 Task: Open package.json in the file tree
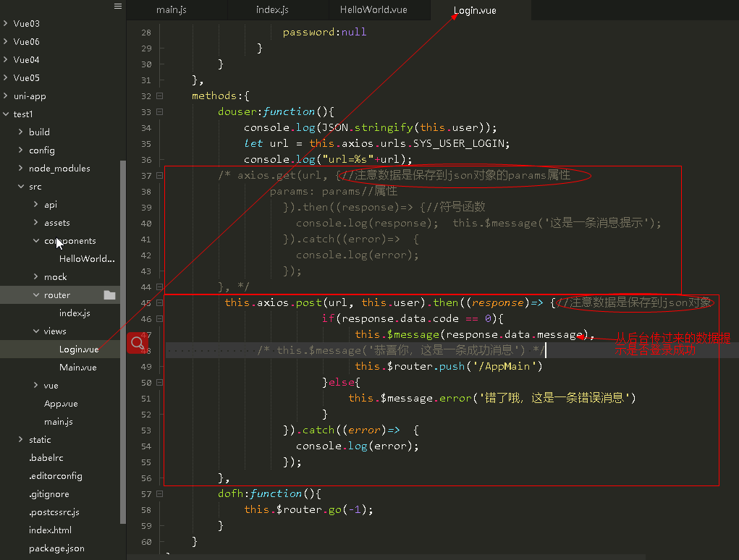click(56, 548)
